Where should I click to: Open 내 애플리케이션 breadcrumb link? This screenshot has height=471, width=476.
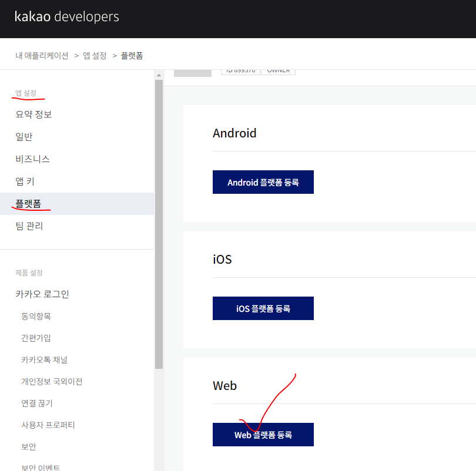point(42,56)
